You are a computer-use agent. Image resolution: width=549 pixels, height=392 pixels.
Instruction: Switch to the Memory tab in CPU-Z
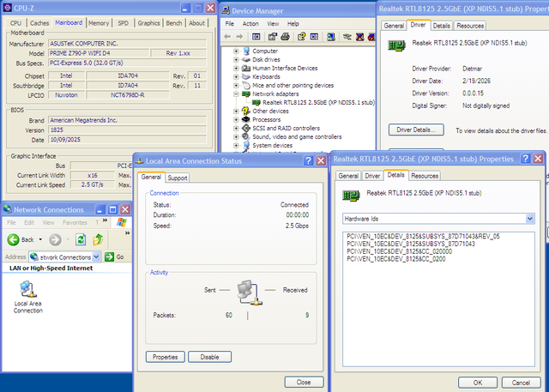coord(99,23)
